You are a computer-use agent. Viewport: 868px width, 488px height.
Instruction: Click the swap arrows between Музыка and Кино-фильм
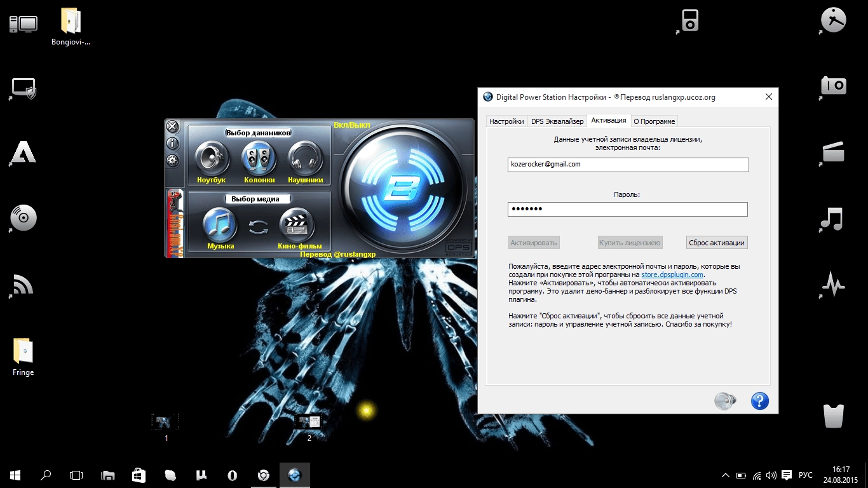259,226
